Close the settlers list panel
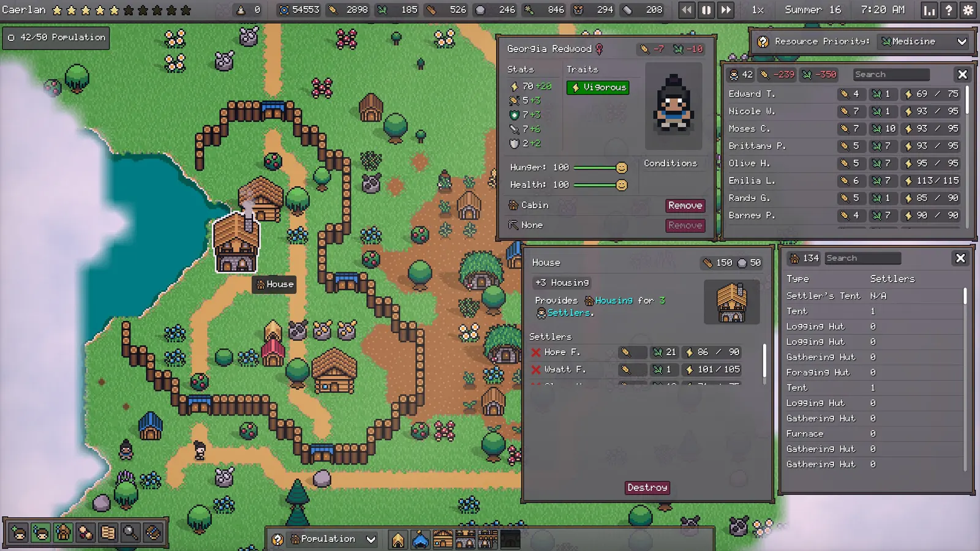980x551 pixels. click(x=962, y=75)
